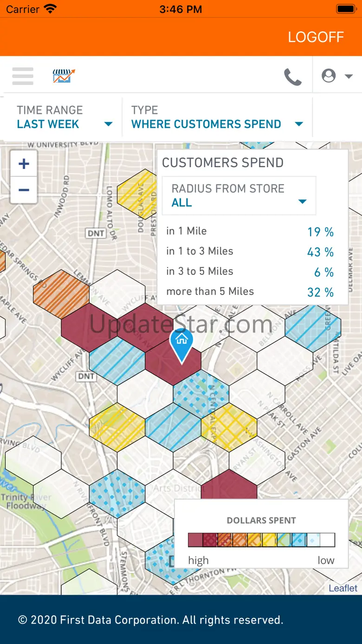Select the 'in 1 Mile' row
This screenshot has height=644, width=362.
tap(250, 231)
